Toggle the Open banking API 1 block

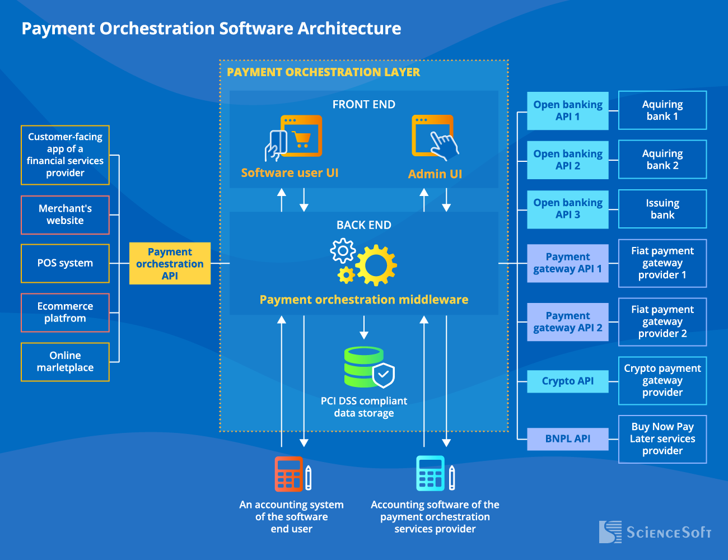567,110
